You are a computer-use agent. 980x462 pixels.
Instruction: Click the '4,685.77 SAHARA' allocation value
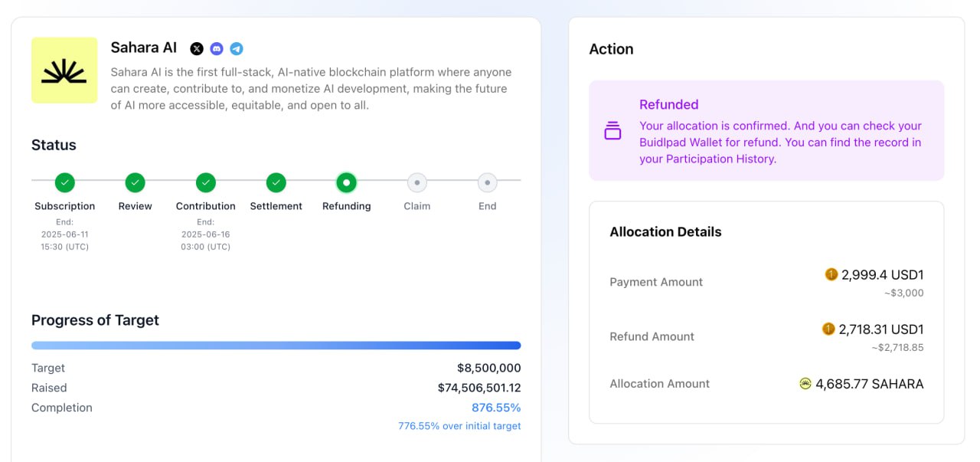tap(870, 384)
